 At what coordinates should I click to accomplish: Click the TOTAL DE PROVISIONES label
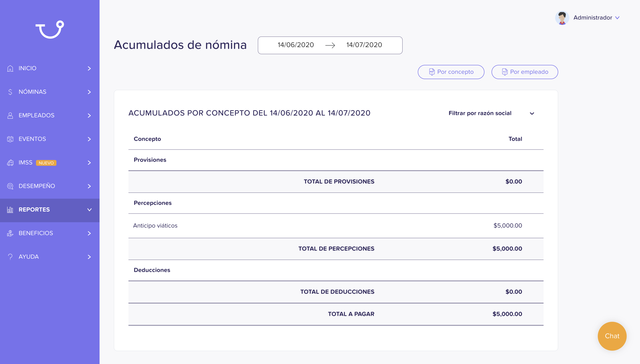click(x=339, y=182)
